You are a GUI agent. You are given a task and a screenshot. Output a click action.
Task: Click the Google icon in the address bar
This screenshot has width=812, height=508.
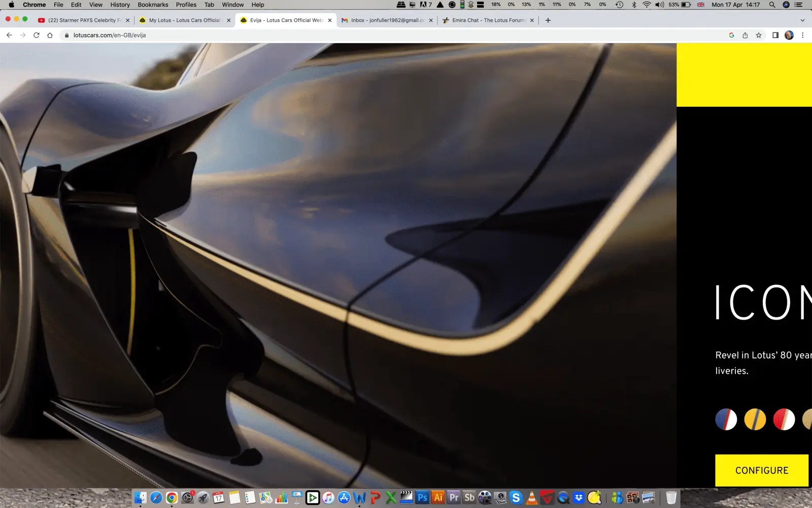point(731,35)
